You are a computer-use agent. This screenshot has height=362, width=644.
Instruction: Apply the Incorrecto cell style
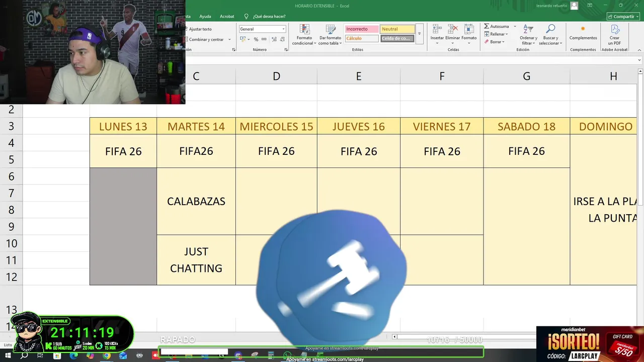coord(361,29)
